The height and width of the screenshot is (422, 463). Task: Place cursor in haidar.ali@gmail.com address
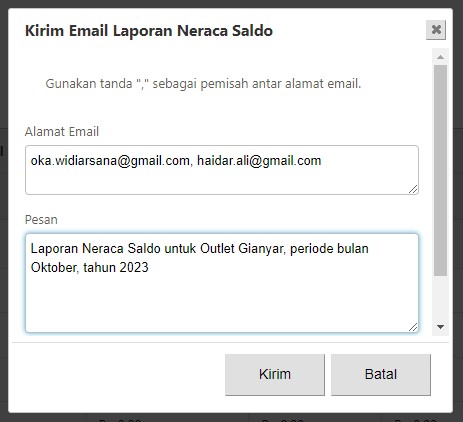pos(259,161)
